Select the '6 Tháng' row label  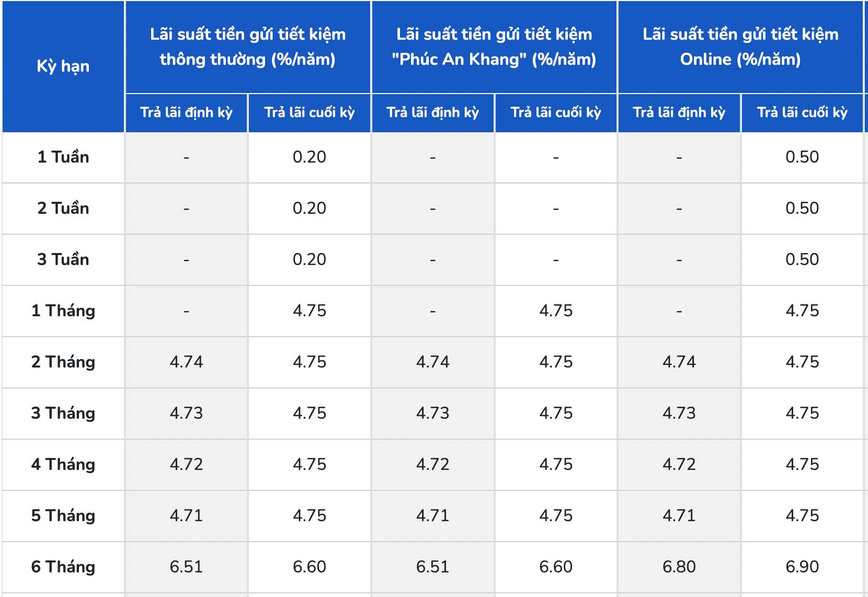coord(63,567)
